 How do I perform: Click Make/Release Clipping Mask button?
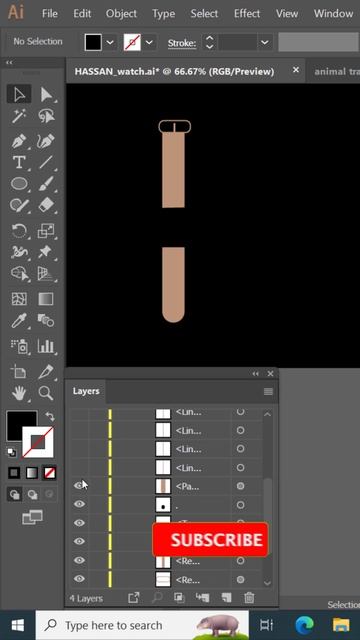(179, 598)
